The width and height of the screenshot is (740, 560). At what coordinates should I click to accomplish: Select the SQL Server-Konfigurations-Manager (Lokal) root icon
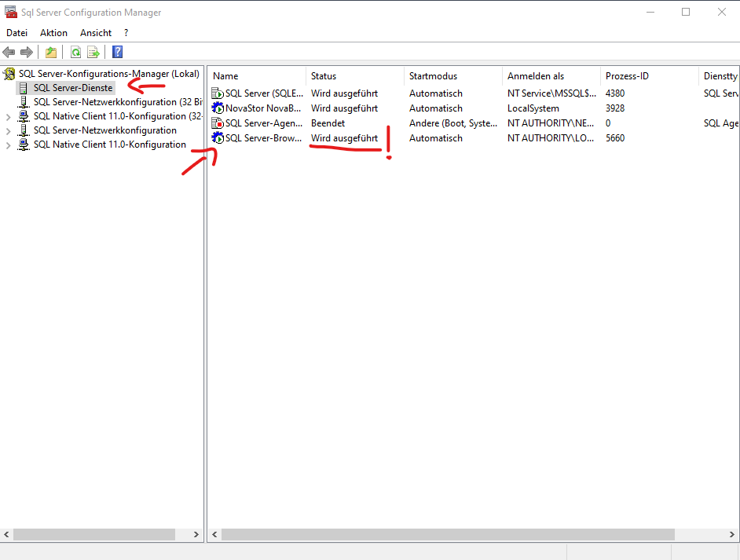9,74
